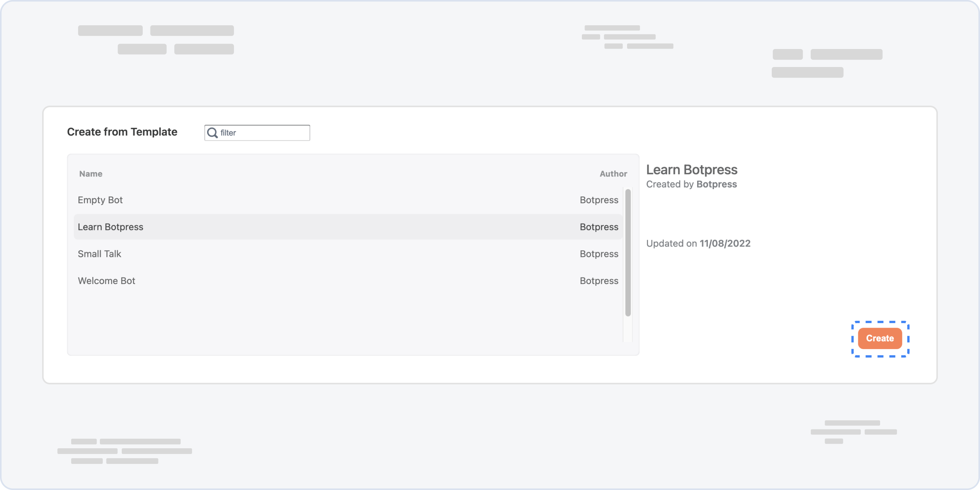Click the Create from Template heading
Viewport: 980px width, 490px height.
pyautogui.click(x=122, y=132)
